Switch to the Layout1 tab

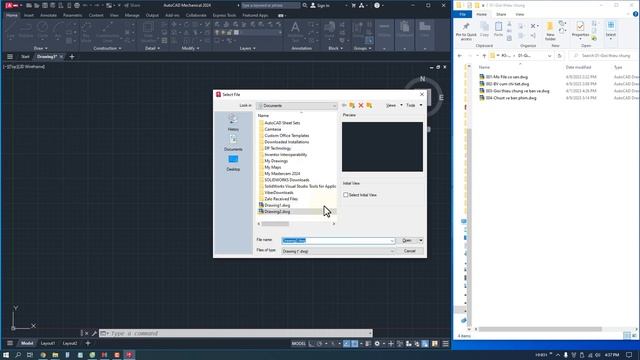point(48,343)
